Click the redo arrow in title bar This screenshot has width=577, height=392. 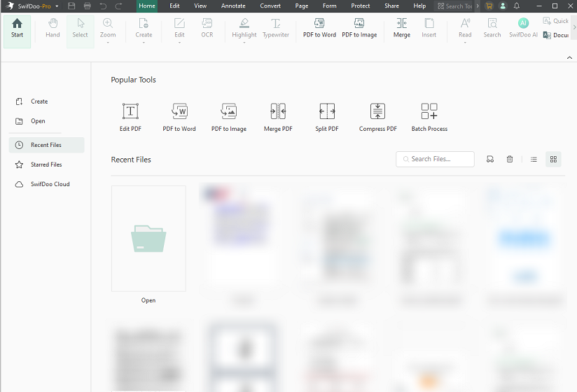click(118, 6)
